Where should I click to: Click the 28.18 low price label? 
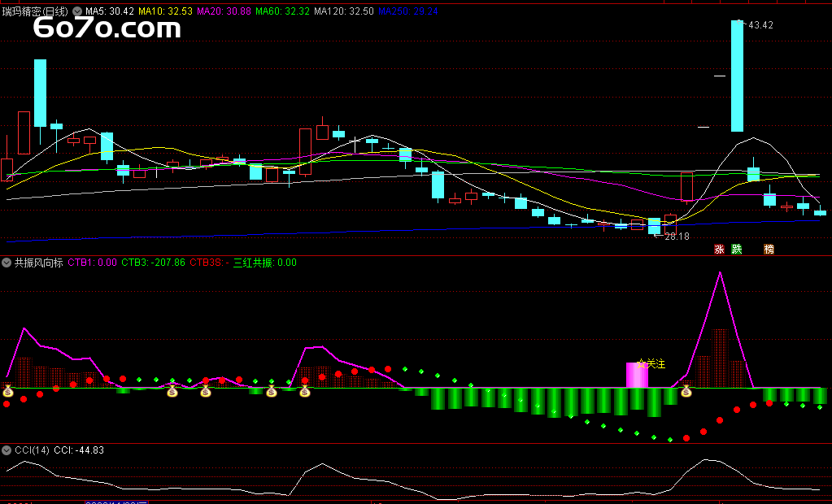point(677,237)
